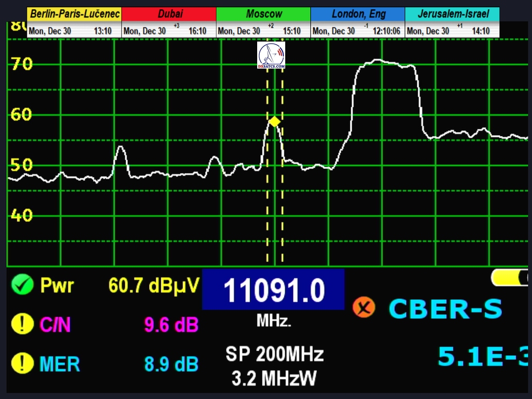This screenshot has width=532, height=399.
Task: Click the green checkmark Pwr status icon
Action: point(22,285)
